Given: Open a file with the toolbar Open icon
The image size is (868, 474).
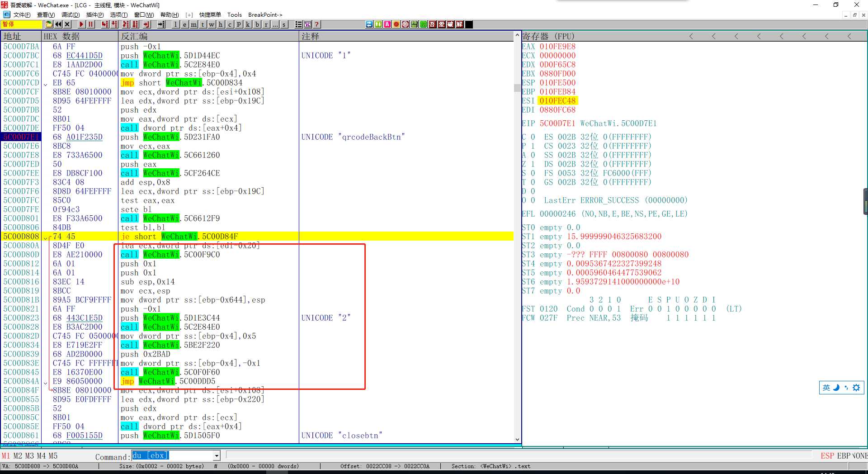Looking at the screenshot, I should 49,24.
